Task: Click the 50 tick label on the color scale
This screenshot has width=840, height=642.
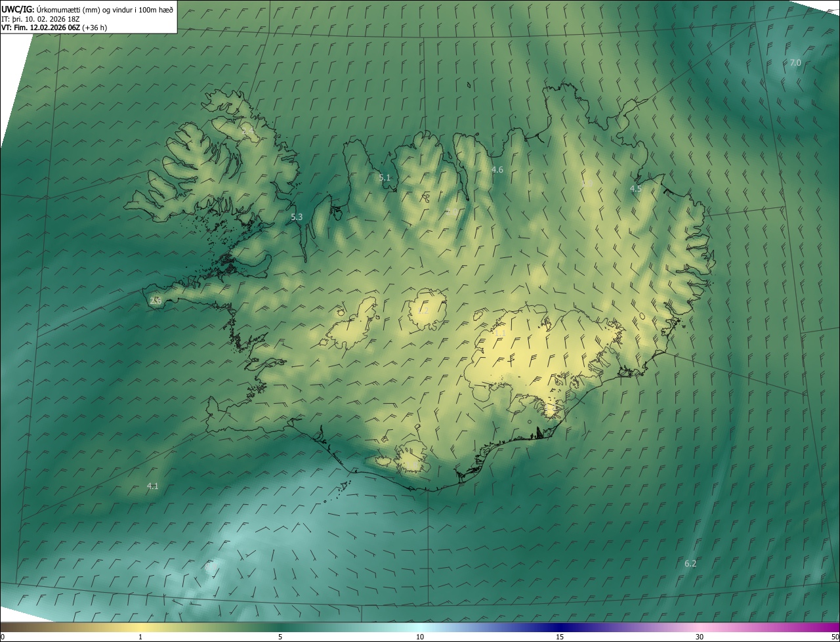Action: 835,637
